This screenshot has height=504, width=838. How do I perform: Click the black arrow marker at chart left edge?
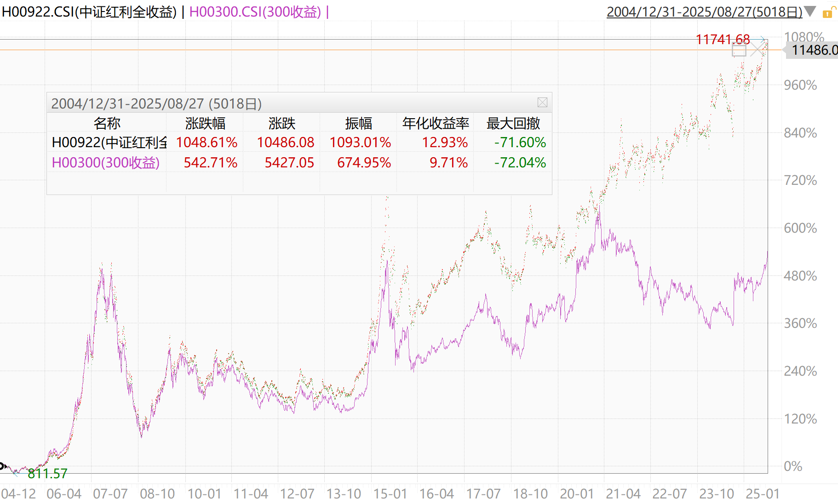point(3,466)
